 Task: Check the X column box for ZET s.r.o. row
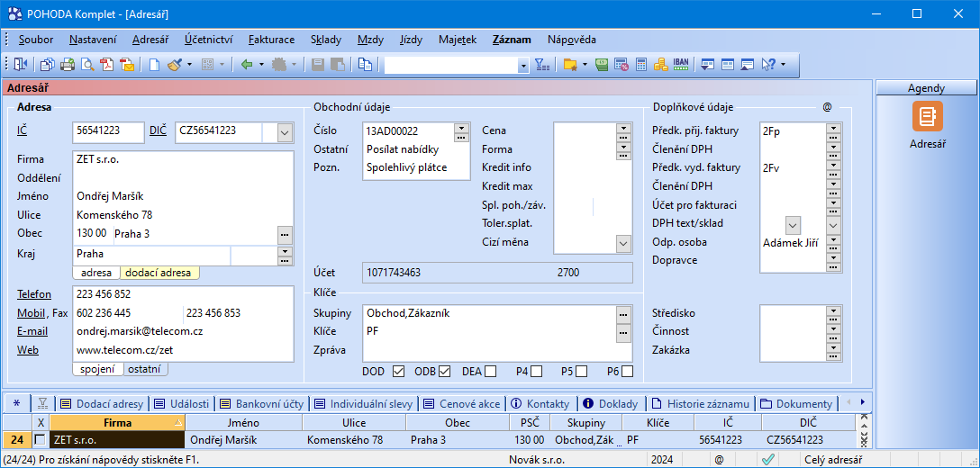[40, 439]
